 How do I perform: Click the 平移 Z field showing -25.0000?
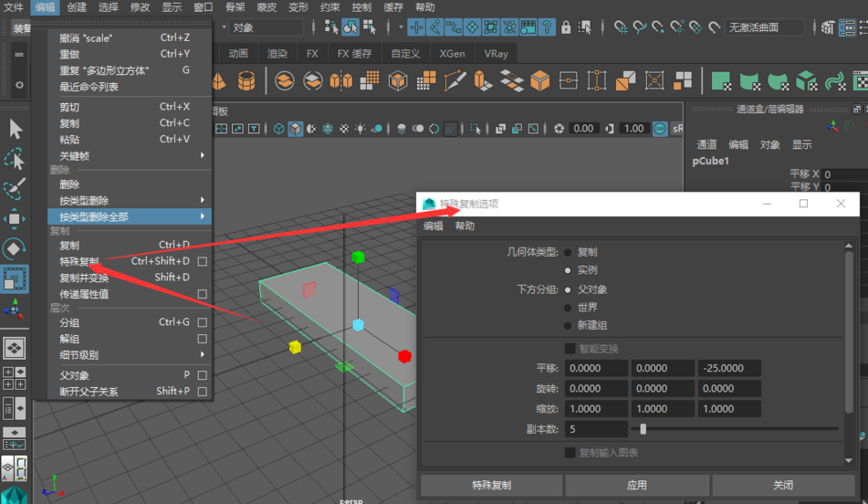click(729, 368)
